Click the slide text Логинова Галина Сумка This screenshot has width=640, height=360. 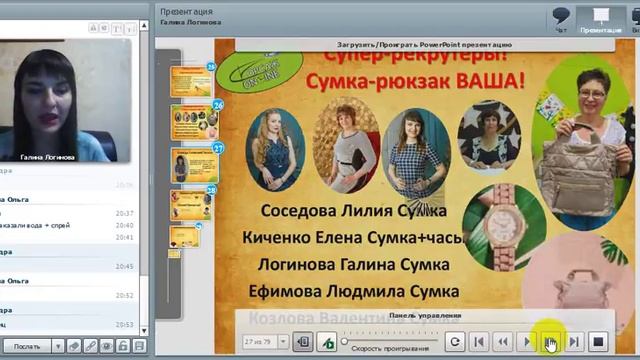coord(354,264)
